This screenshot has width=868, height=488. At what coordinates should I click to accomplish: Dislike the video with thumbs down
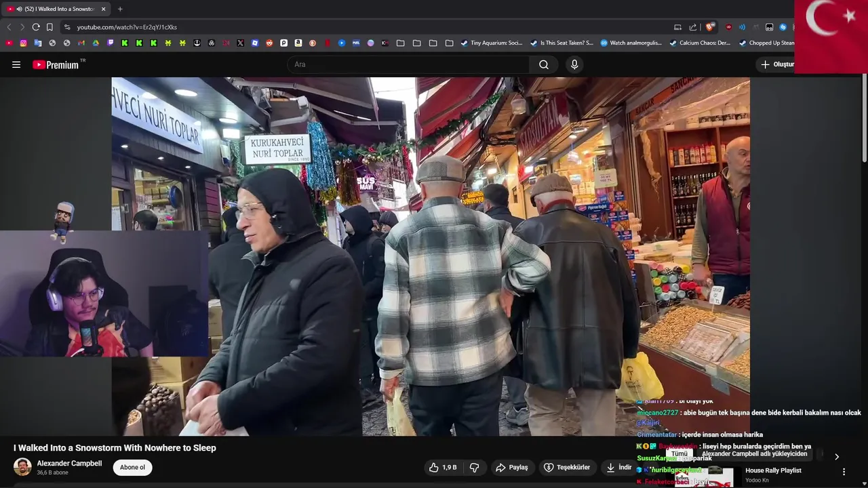pos(474,468)
